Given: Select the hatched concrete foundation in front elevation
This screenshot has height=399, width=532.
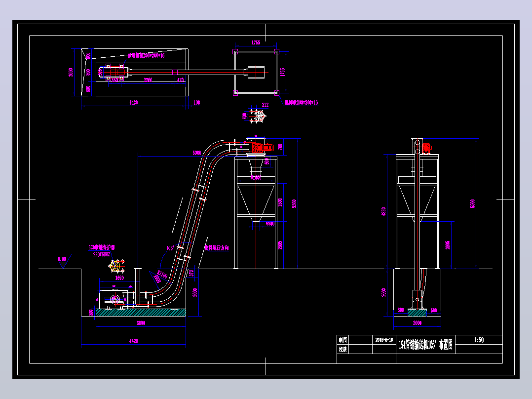Looking at the screenshot, I should tap(141, 313).
